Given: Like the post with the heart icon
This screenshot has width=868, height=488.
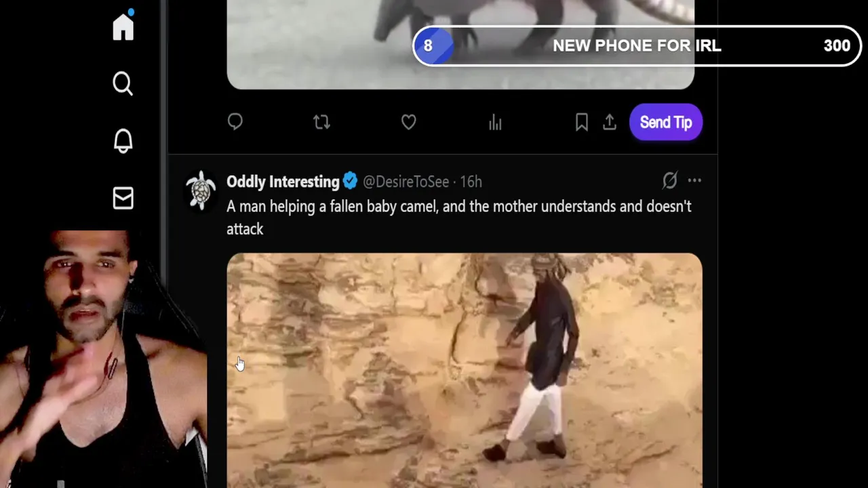Looking at the screenshot, I should point(408,122).
